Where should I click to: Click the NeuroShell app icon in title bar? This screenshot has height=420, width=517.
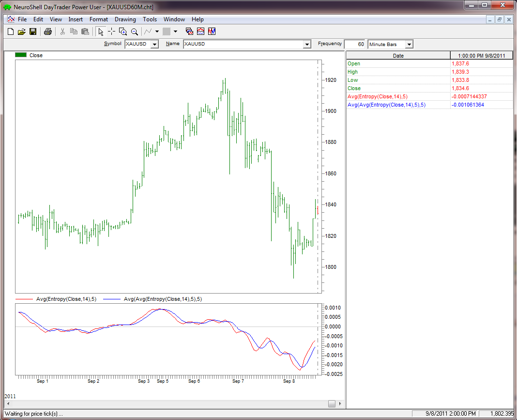[x=7, y=7]
